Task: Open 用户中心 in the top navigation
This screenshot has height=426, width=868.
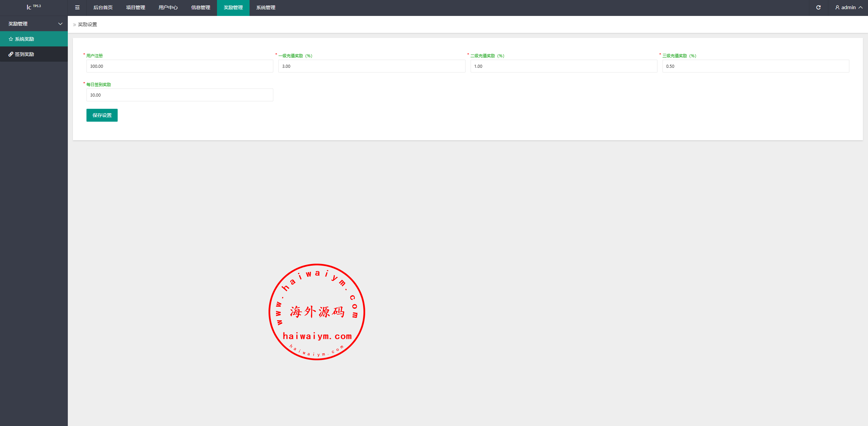Action: [168, 7]
